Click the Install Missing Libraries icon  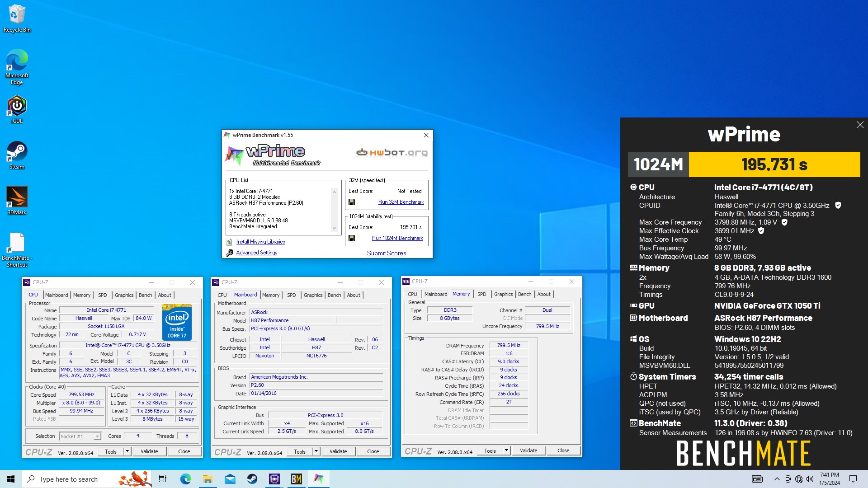point(229,242)
